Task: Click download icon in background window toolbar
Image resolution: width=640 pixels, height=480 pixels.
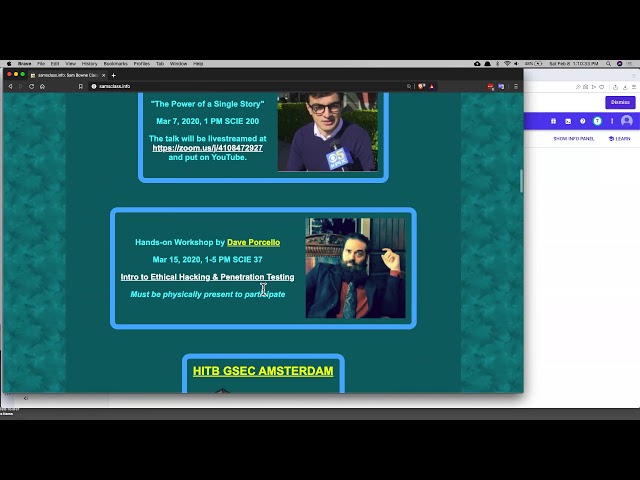Action: pos(625,87)
